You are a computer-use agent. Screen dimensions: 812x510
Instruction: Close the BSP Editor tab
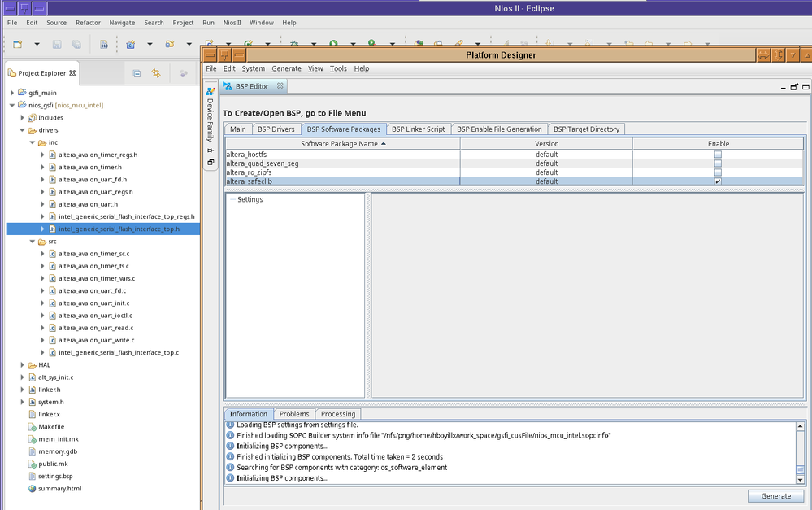click(280, 86)
